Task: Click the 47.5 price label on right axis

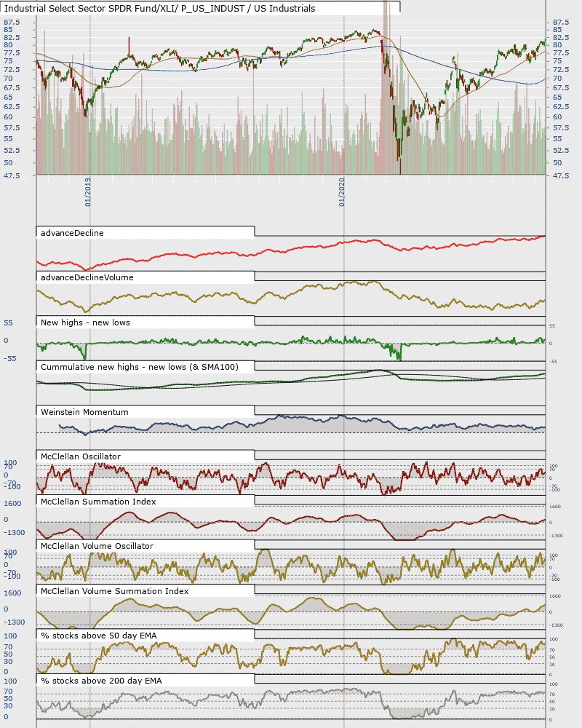Action: tap(561, 176)
